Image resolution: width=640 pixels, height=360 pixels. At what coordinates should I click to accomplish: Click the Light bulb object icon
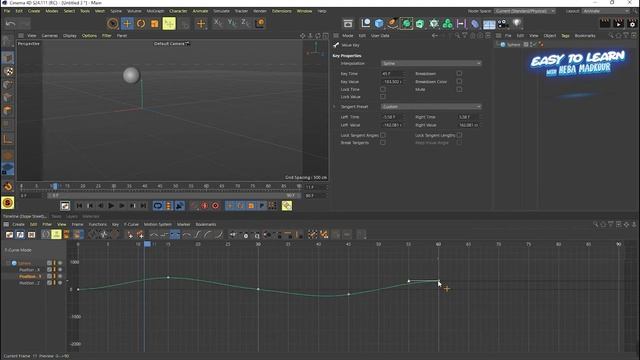517,23
